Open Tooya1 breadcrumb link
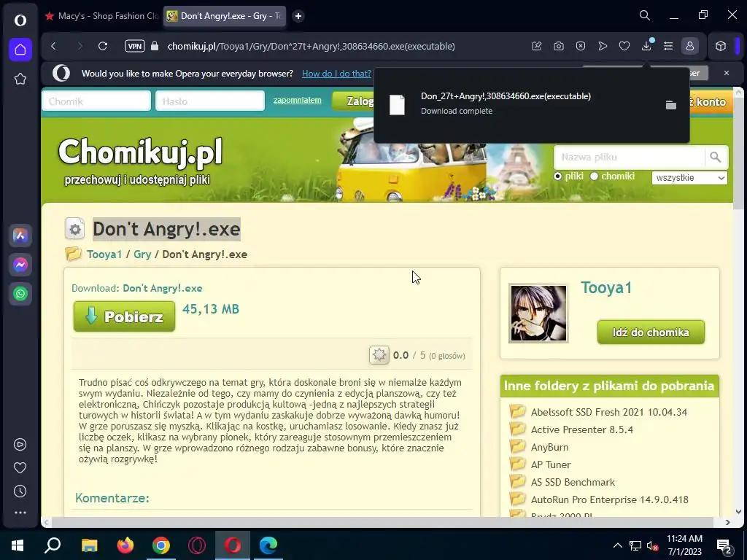 [x=104, y=254]
